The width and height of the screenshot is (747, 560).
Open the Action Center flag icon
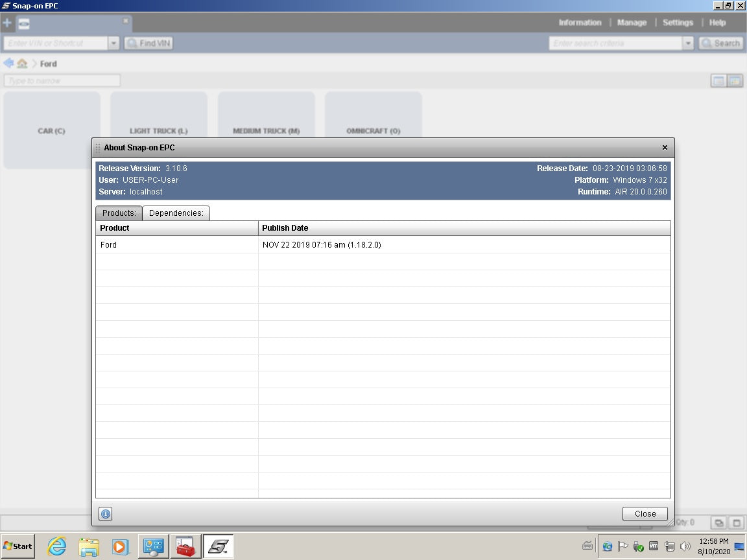[x=622, y=546]
